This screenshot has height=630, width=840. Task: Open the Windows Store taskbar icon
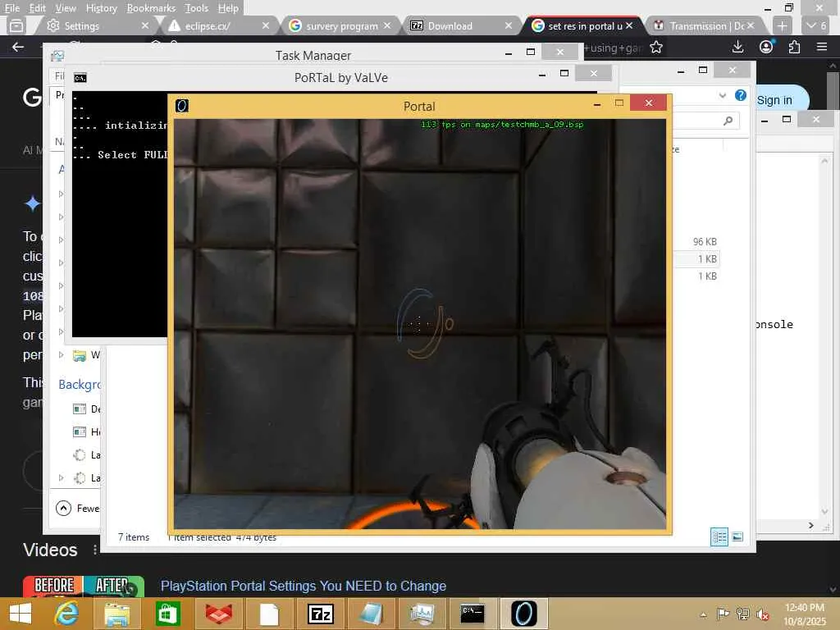(x=167, y=614)
